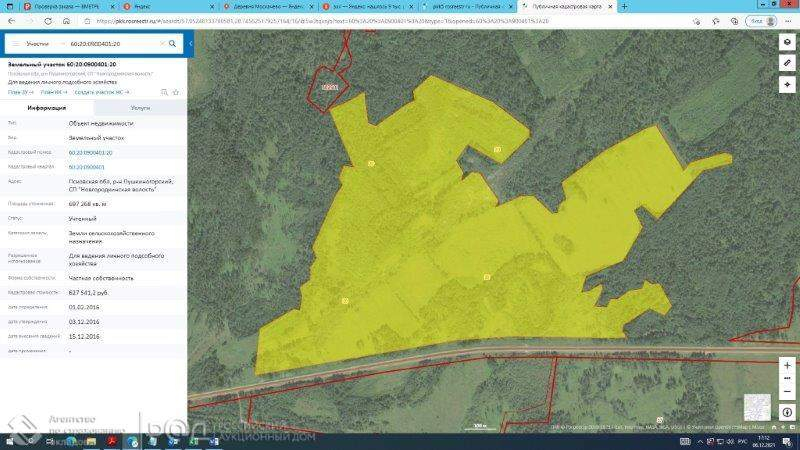Select the Информация tab
The height and width of the screenshot is (450, 800).
click(47, 107)
